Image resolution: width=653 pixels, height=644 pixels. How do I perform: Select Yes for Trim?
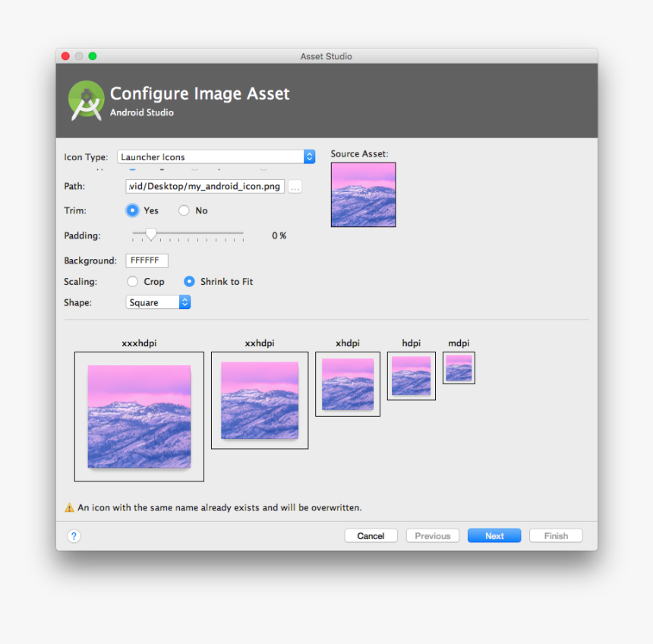click(132, 210)
